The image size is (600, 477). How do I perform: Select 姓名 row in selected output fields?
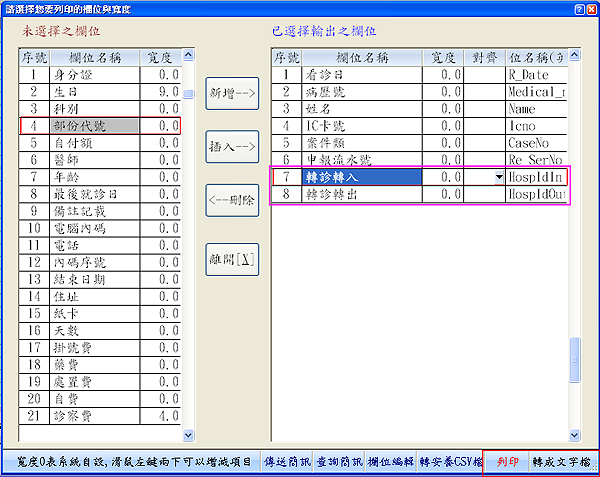360,109
